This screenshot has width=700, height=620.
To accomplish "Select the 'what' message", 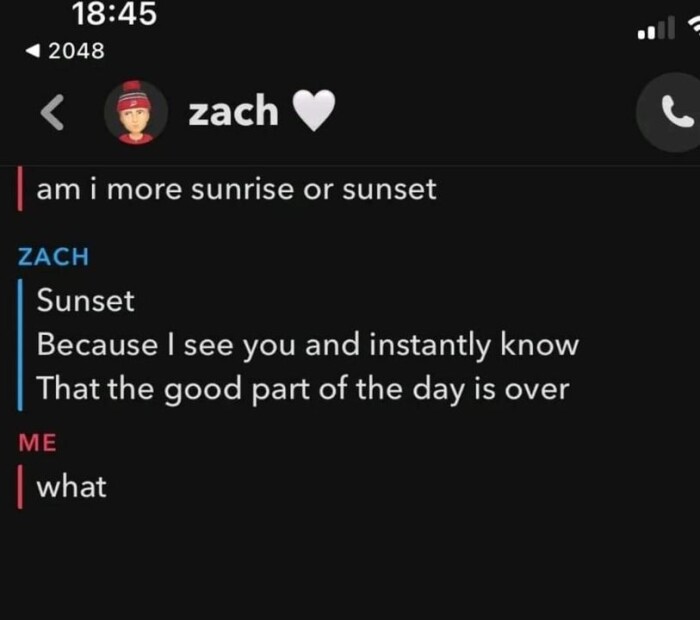I will [x=71, y=487].
